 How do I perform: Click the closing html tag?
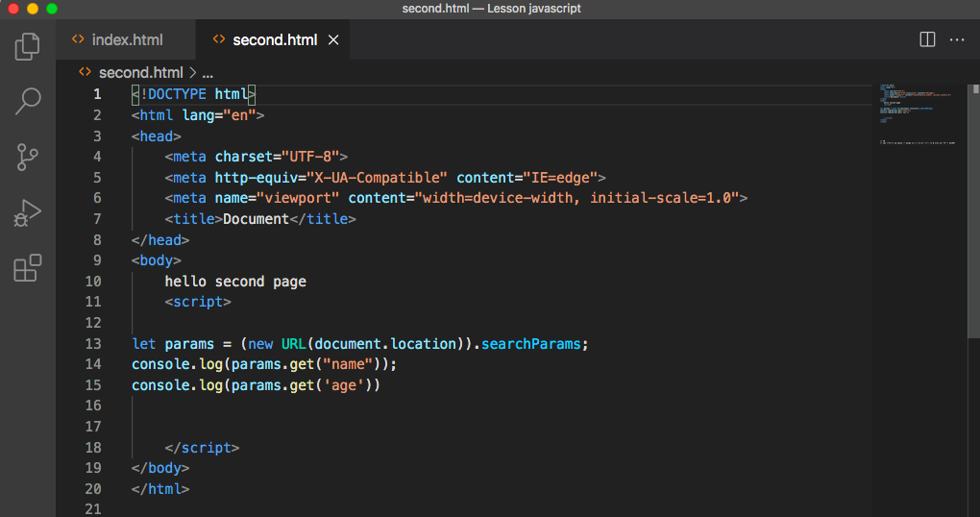160,489
